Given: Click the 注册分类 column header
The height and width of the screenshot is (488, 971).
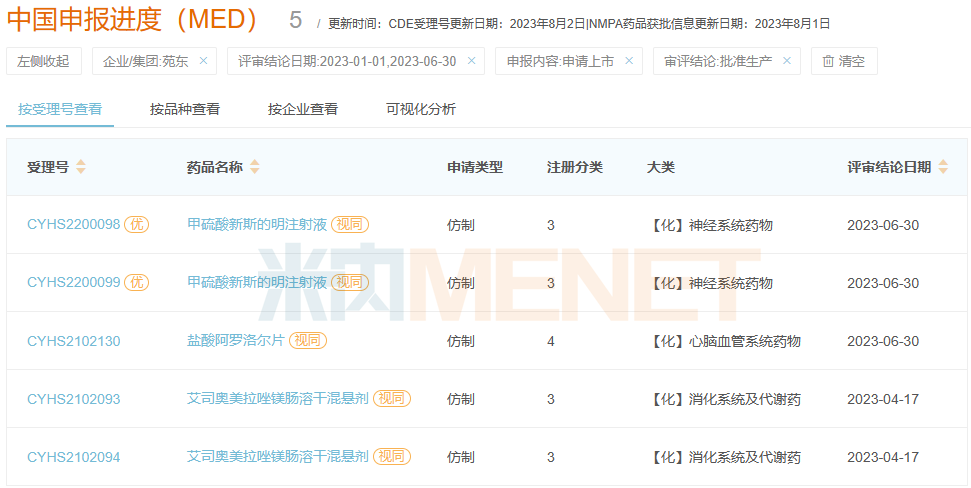Looking at the screenshot, I should [x=575, y=167].
